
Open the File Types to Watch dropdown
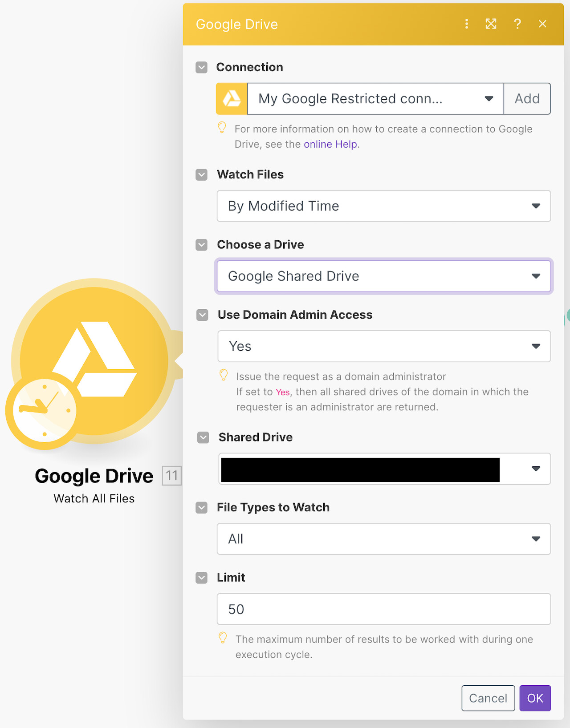click(384, 539)
